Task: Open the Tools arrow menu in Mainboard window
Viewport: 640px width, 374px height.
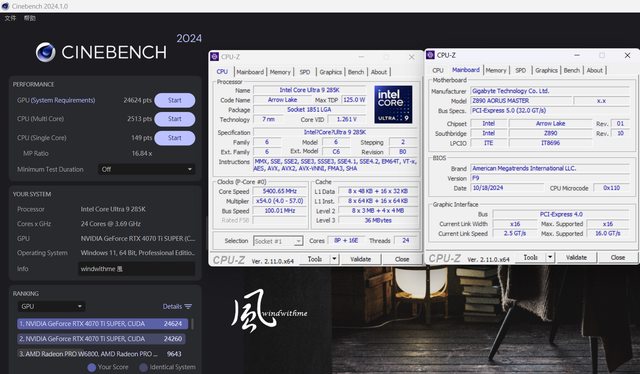Action: (550, 257)
